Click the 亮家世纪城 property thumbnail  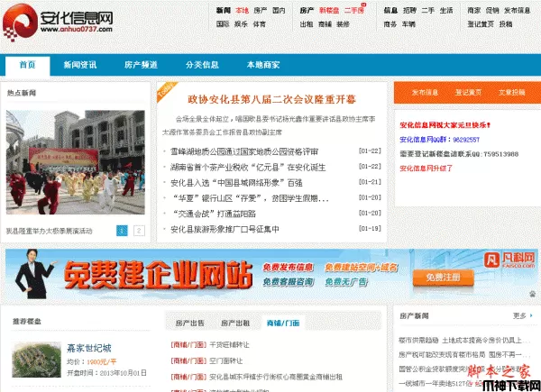pos(36,360)
